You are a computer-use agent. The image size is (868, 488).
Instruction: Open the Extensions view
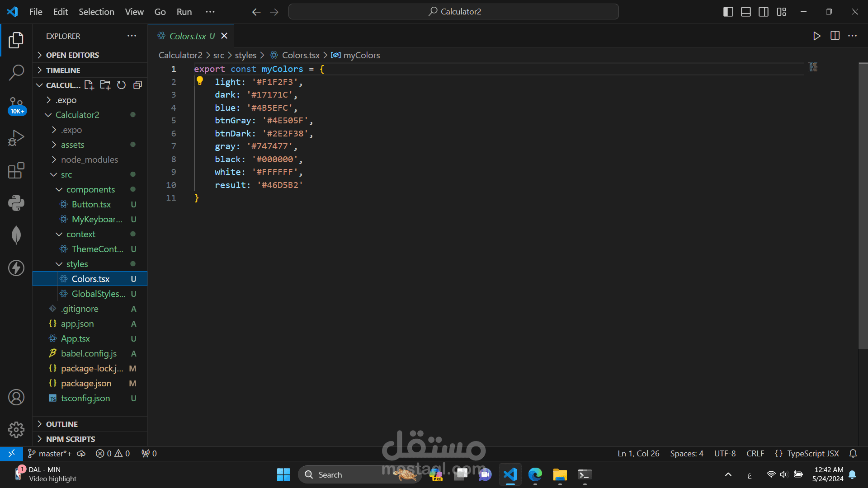point(16,171)
